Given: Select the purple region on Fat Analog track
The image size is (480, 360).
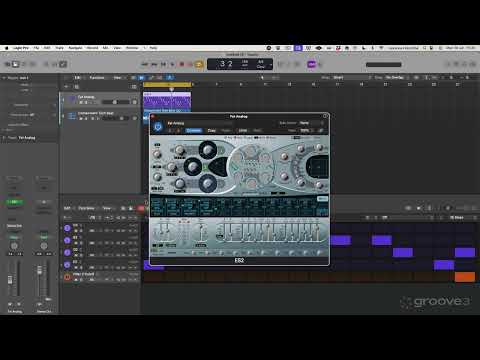Looking at the screenshot, I should click(x=167, y=100).
